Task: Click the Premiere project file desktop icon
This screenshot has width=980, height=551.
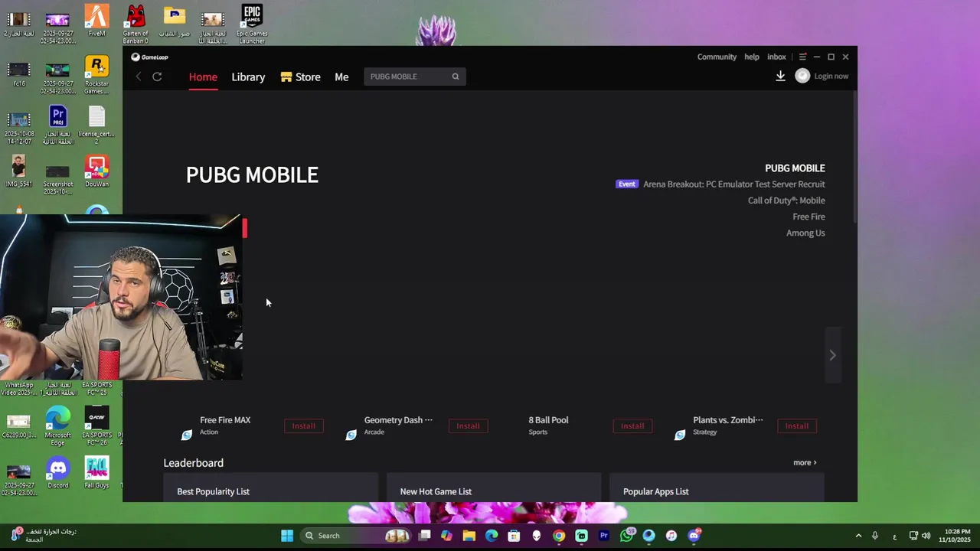Action: tap(58, 125)
